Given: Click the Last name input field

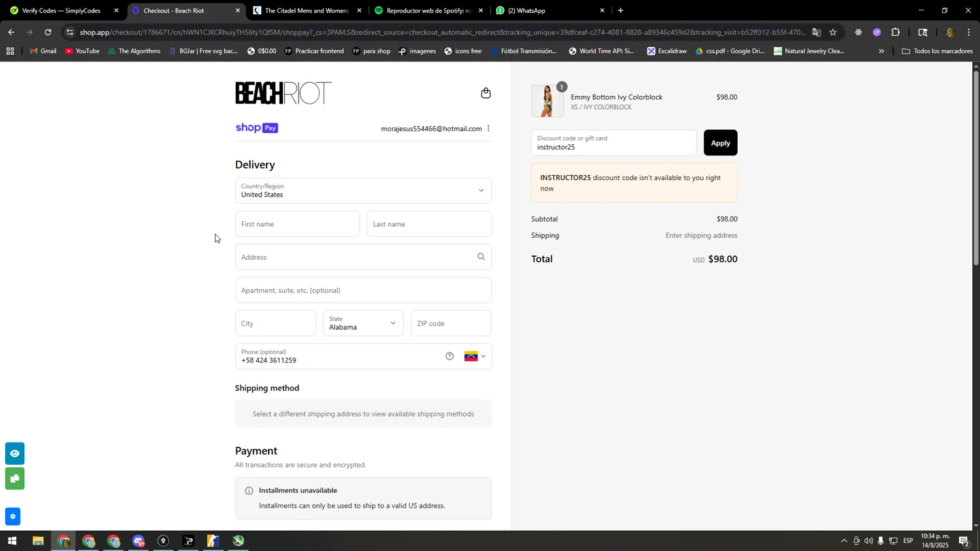Looking at the screenshot, I should tap(429, 224).
